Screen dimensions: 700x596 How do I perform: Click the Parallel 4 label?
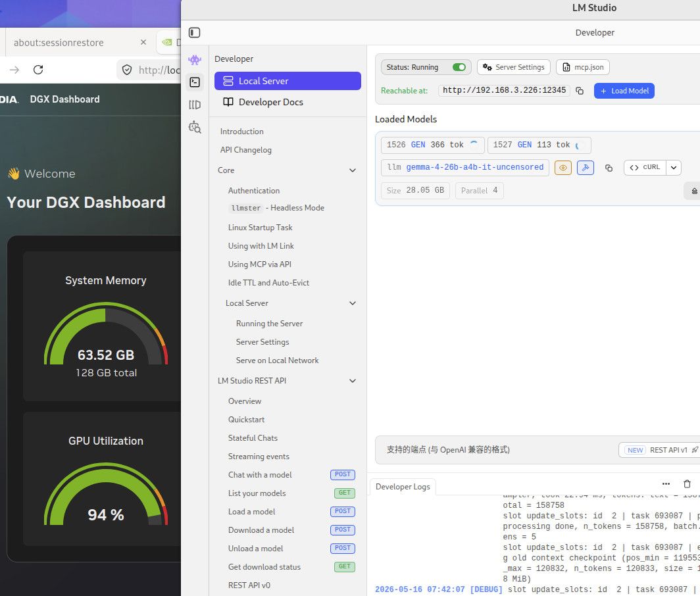click(x=480, y=191)
